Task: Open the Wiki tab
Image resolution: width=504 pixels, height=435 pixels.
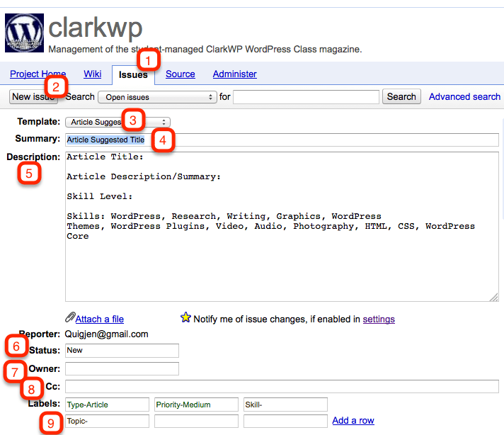Action: click(x=93, y=74)
